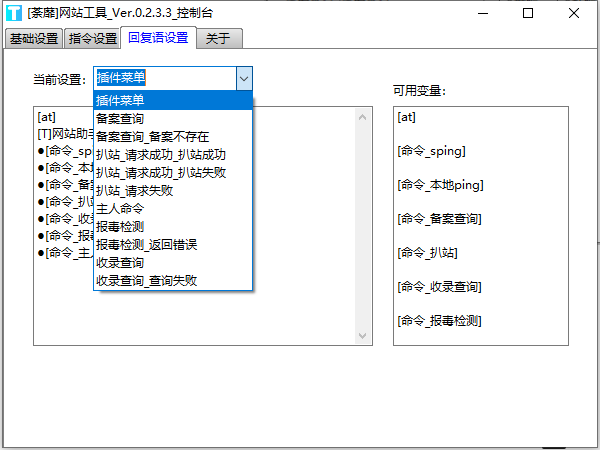The height and width of the screenshot is (450, 600).
Task: Select 收录查询 from the dropdown
Action: (120, 262)
